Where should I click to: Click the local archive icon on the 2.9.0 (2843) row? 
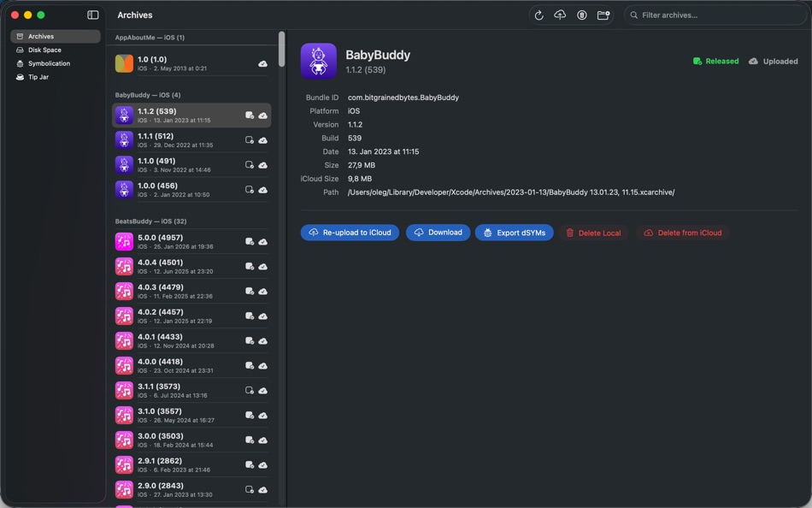point(250,490)
